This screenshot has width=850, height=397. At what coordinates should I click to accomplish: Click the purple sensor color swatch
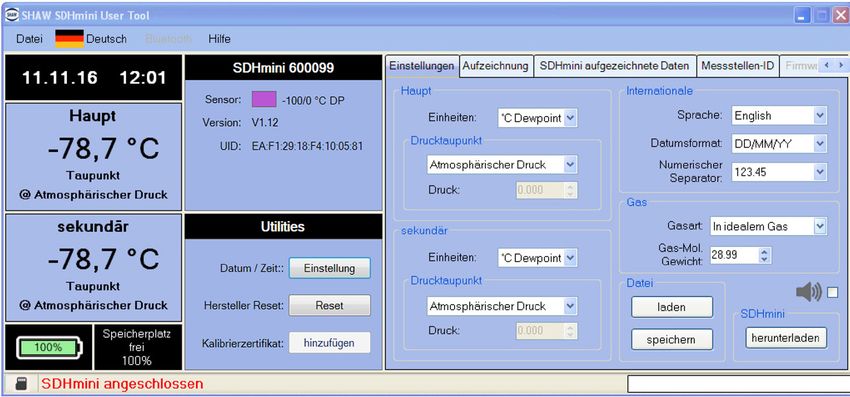[x=264, y=99]
